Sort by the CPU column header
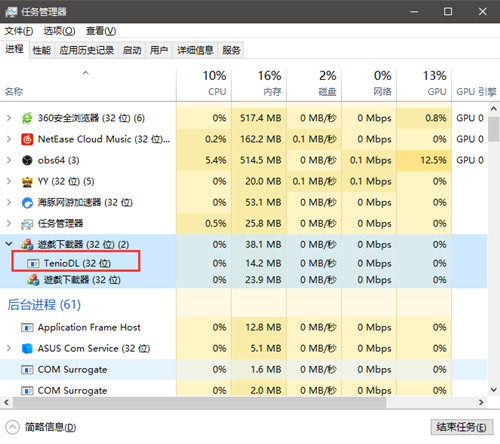This screenshot has width=500, height=444. coord(204,84)
